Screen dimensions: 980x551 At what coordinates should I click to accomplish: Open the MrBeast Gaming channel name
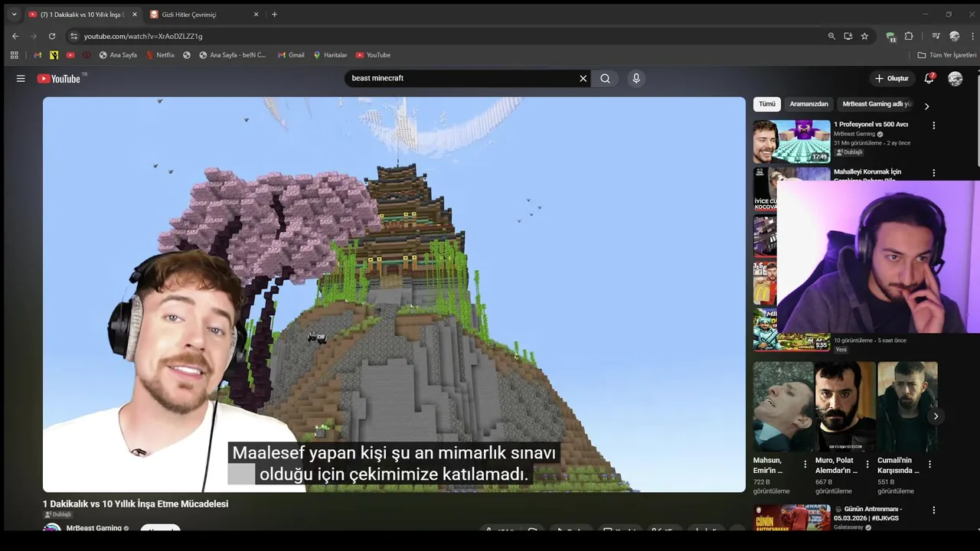[94, 528]
